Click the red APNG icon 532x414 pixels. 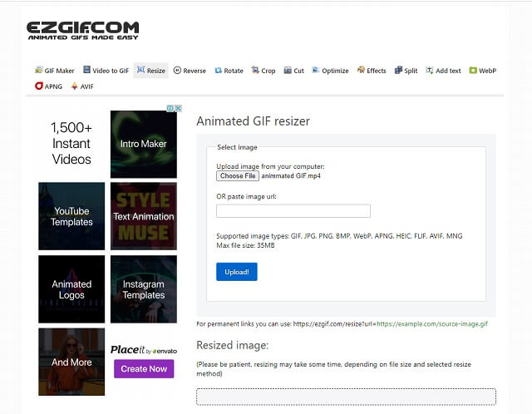click(39, 86)
